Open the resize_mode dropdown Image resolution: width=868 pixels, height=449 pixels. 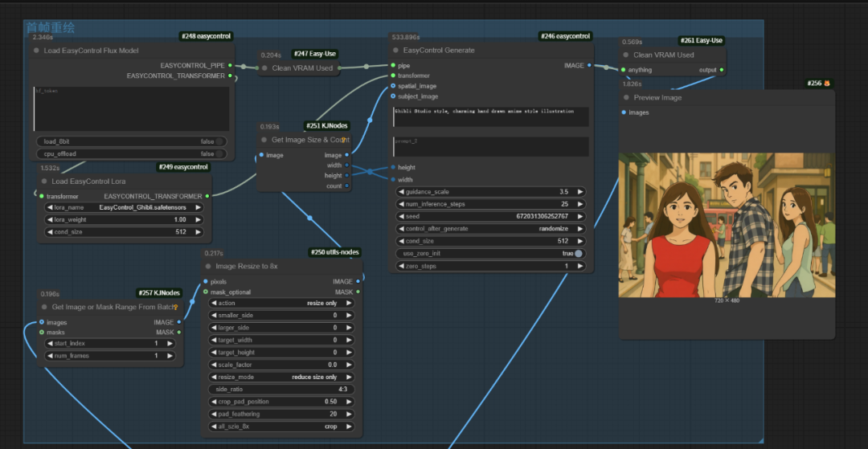[280, 377]
